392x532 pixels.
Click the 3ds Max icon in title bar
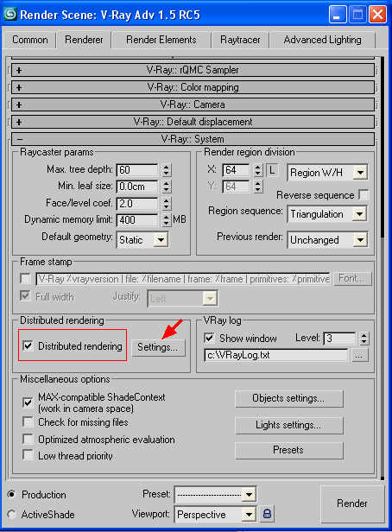(10, 14)
